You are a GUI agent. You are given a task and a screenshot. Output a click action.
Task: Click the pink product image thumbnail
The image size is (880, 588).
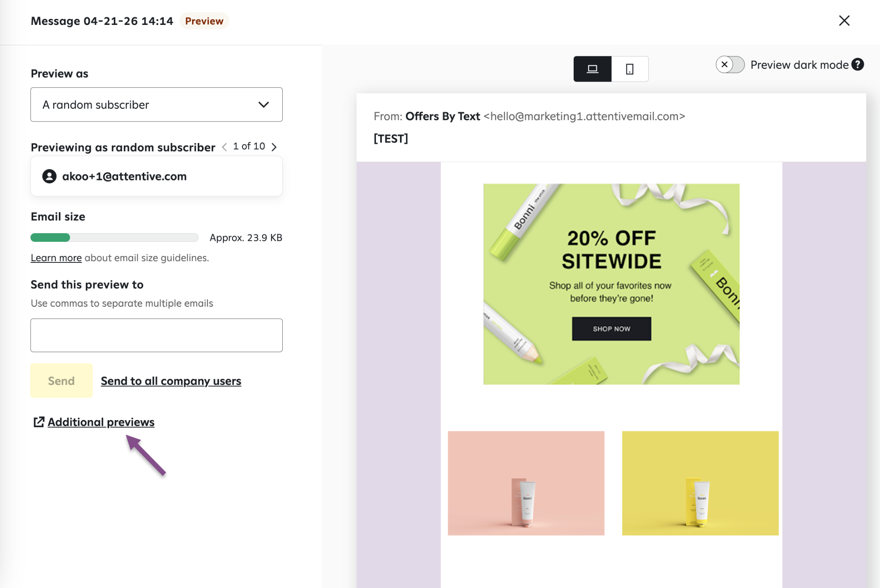click(526, 483)
